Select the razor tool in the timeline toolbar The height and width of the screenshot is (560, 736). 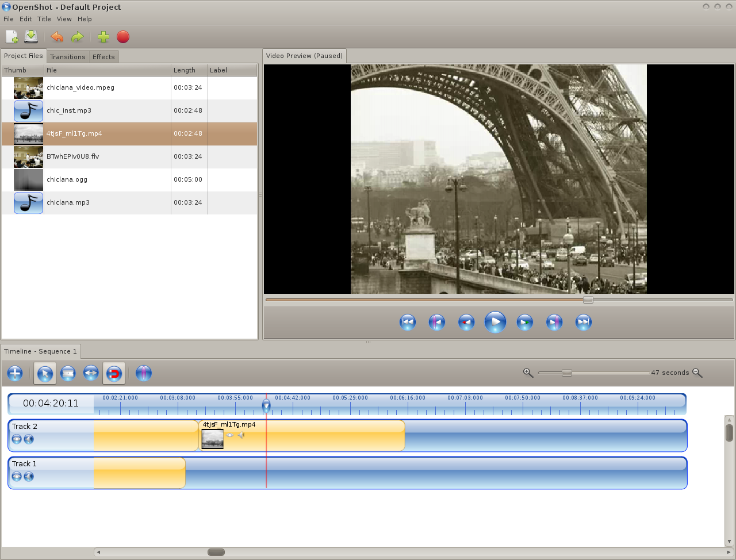68,373
